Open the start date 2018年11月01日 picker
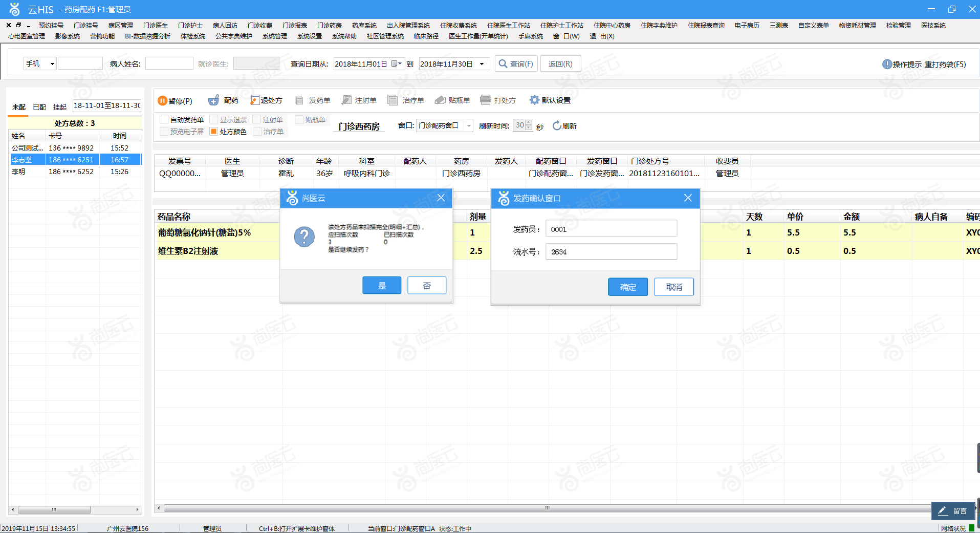Image resolution: width=980 pixels, height=533 pixels. (x=397, y=64)
